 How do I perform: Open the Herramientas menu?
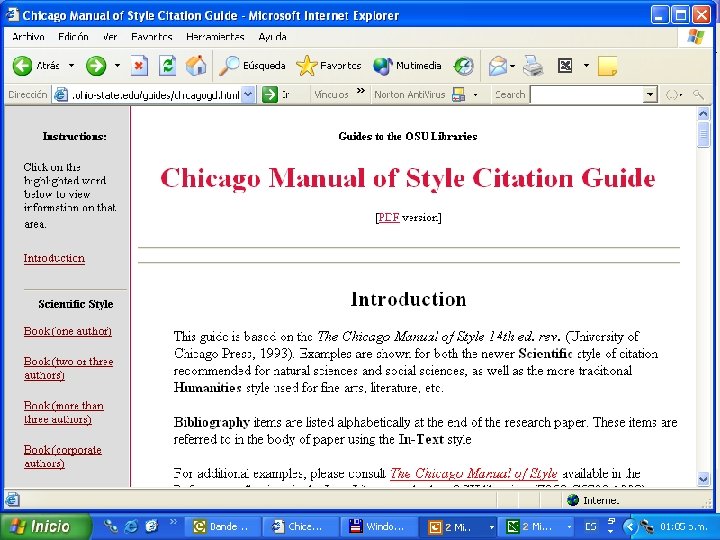pyautogui.click(x=215, y=37)
